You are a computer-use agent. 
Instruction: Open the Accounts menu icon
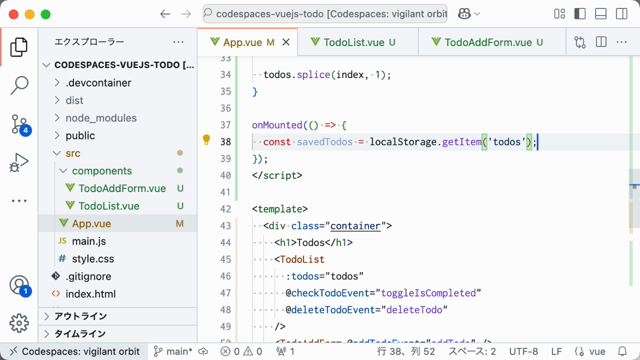19,285
